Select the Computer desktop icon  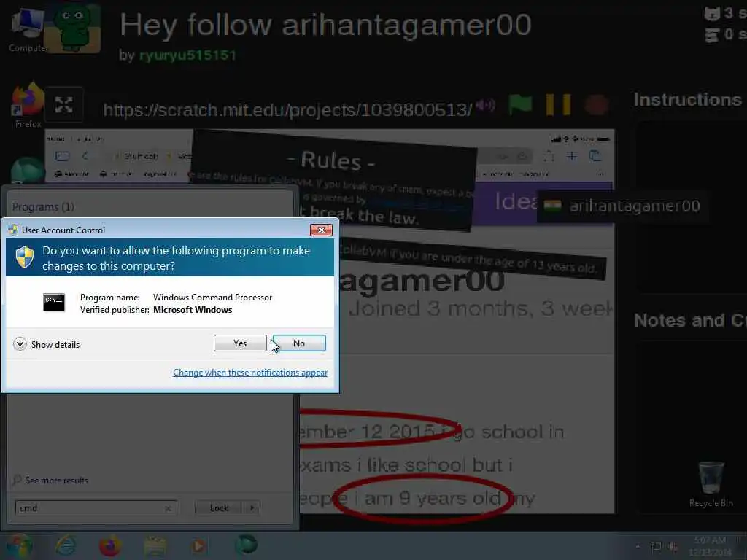coord(28,31)
